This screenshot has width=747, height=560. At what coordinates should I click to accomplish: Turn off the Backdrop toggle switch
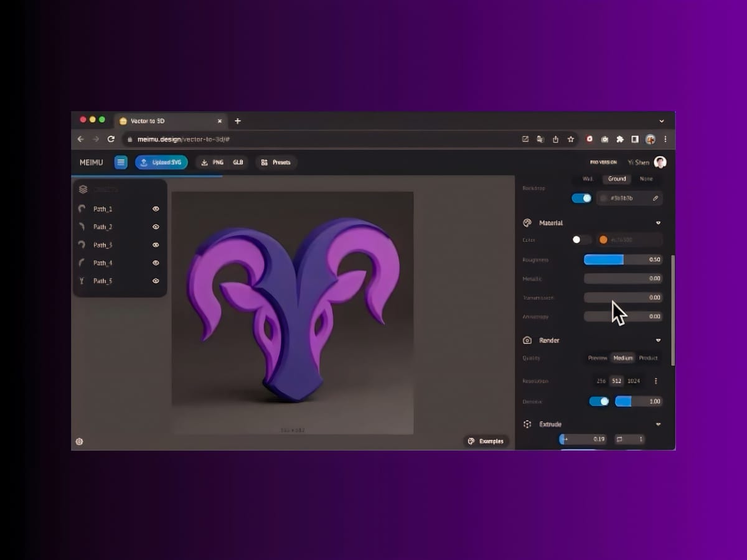click(x=581, y=198)
